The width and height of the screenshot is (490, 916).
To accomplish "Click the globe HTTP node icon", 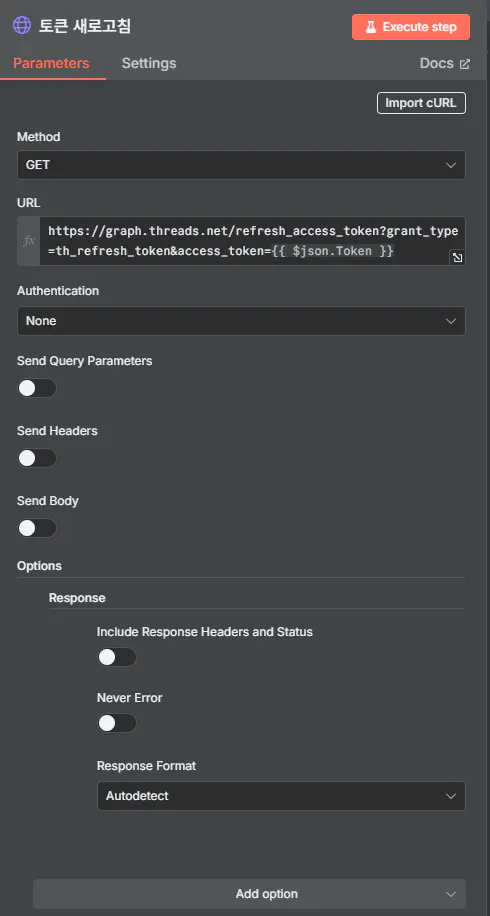I will [22, 26].
